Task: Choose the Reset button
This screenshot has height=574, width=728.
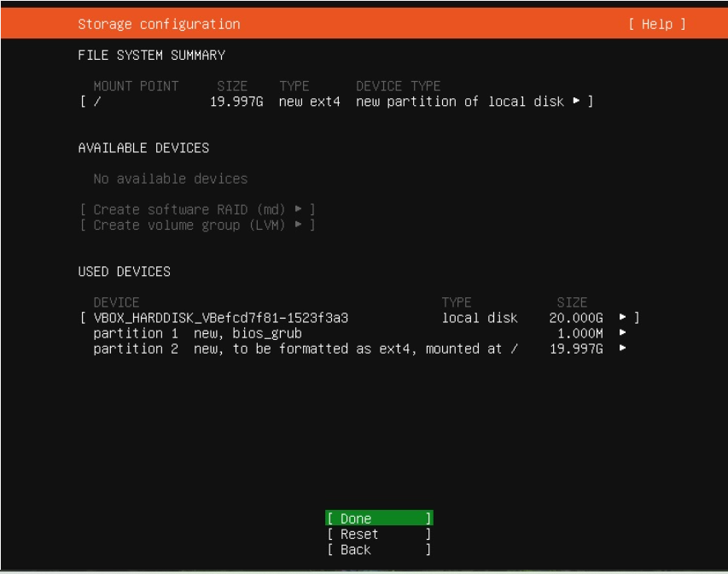Action: point(379,534)
